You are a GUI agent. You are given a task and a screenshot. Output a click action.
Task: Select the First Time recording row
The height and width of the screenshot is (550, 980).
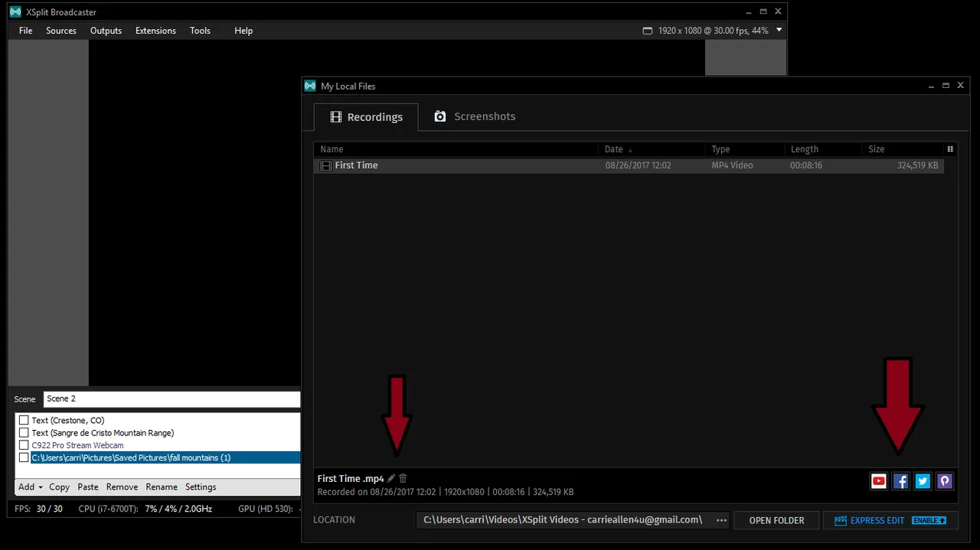click(629, 165)
